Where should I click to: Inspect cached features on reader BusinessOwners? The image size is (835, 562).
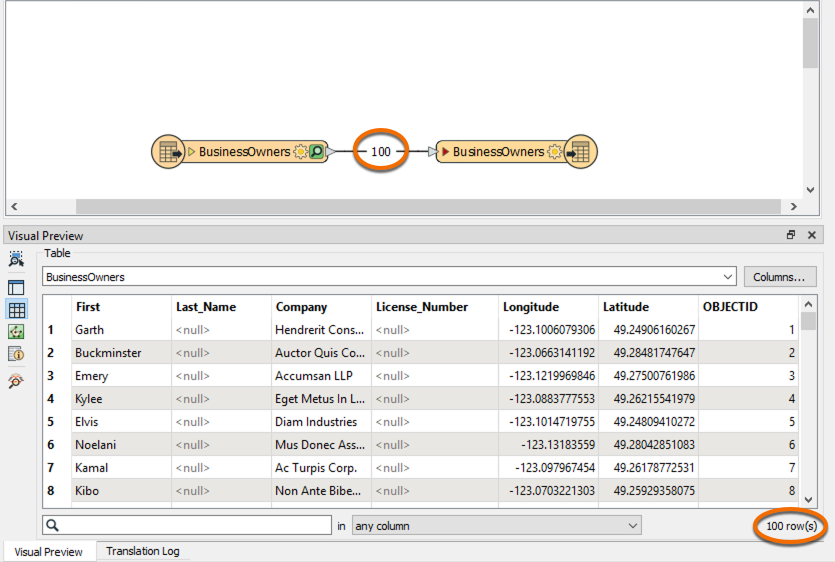tap(316, 152)
